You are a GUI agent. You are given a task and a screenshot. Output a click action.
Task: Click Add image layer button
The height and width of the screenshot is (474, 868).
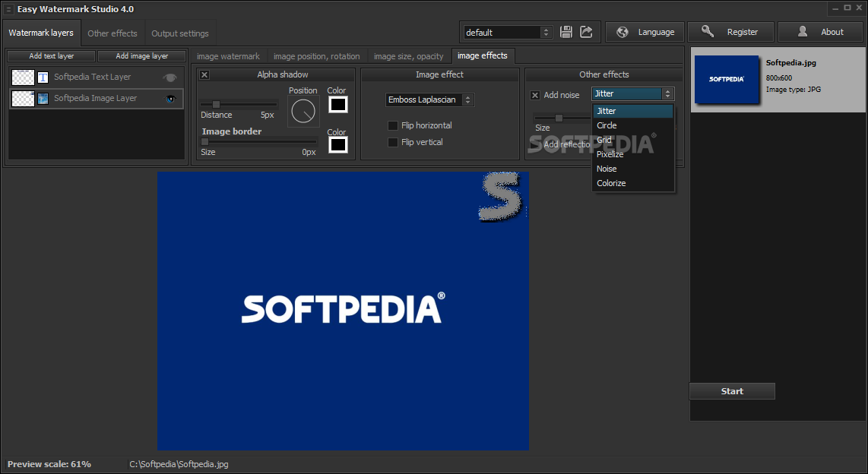(141, 56)
